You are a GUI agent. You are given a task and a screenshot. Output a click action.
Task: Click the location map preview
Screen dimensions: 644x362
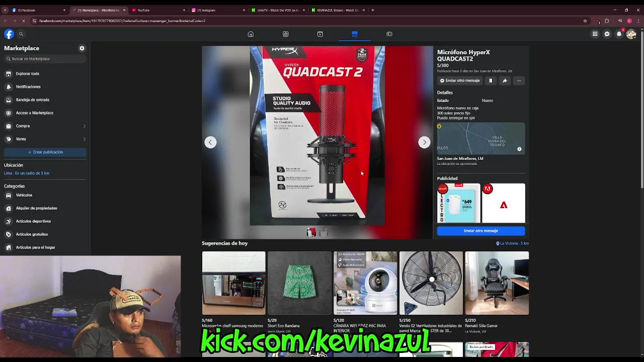click(x=481, y=138)
